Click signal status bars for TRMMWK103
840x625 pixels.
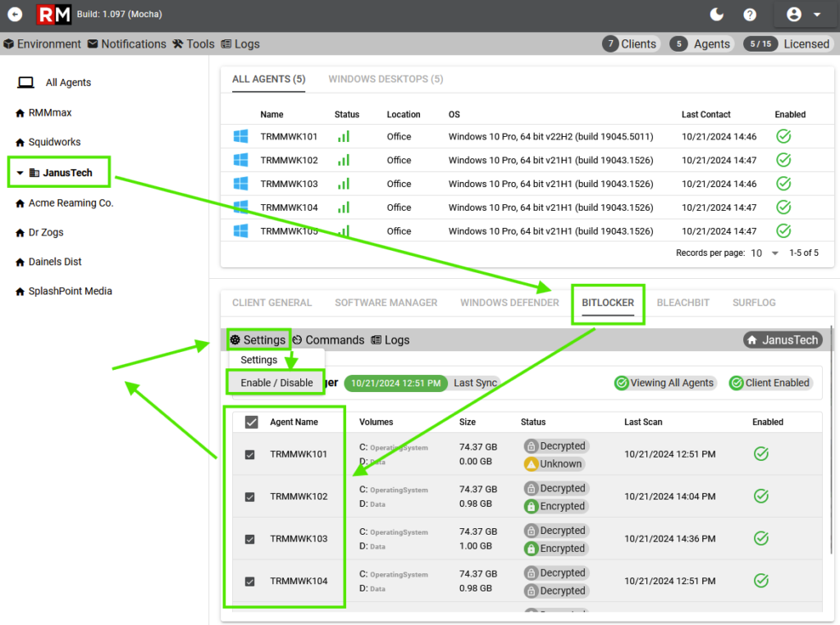tap(344, 184)
